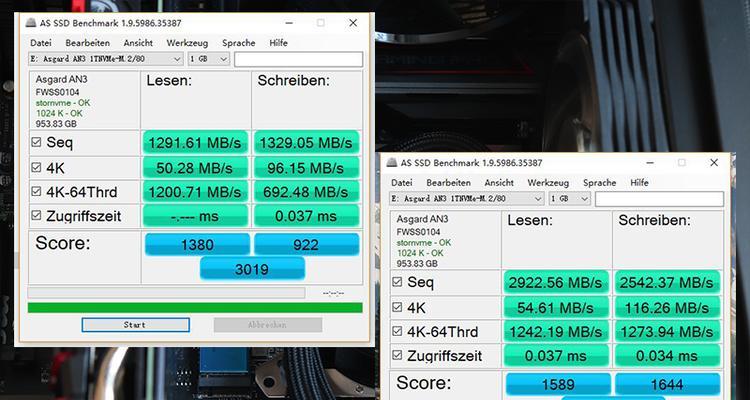Image resolution: width=750 pixels, height=400 pixels.
Task: Toggle the 4K-64Thrd checkbox in the right window
Action: click(397, 331)
